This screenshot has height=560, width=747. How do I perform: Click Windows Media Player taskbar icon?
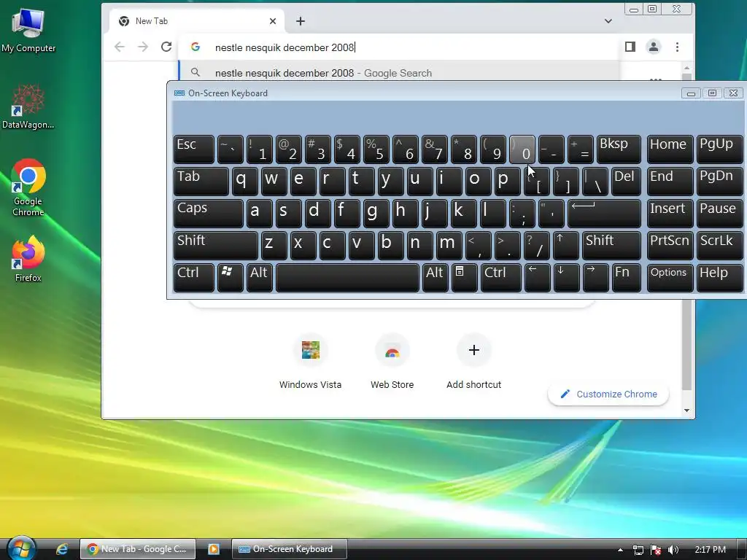[214, 549]
